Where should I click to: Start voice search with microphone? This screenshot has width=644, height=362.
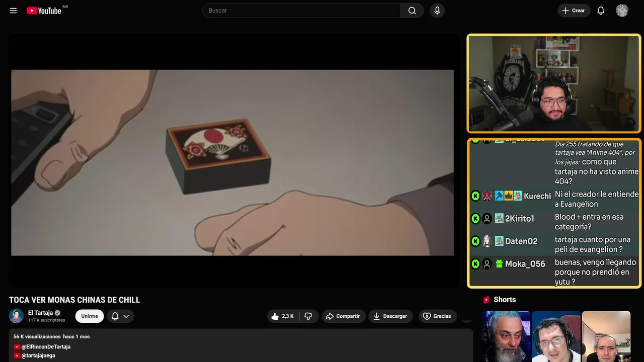[x=437, y=11]
